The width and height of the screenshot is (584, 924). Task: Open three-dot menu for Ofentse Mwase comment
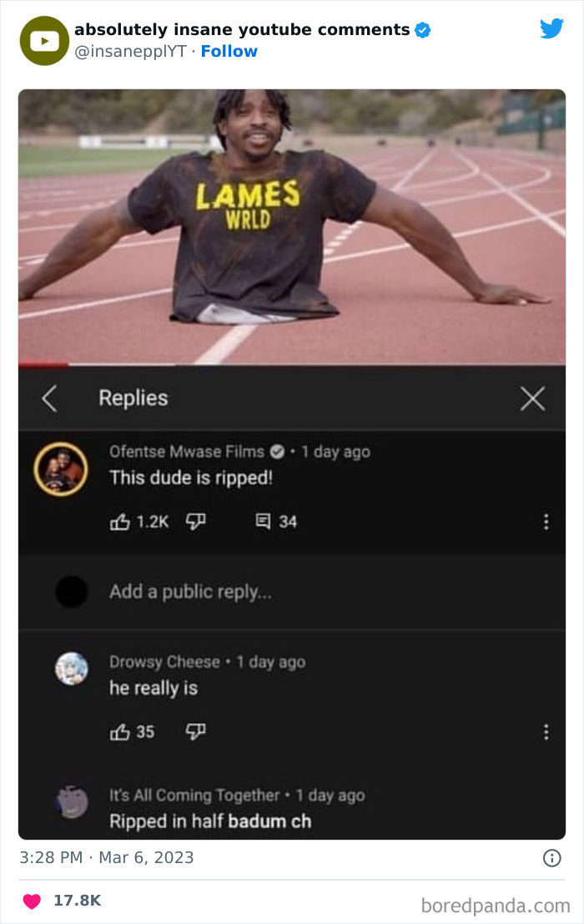546,522
